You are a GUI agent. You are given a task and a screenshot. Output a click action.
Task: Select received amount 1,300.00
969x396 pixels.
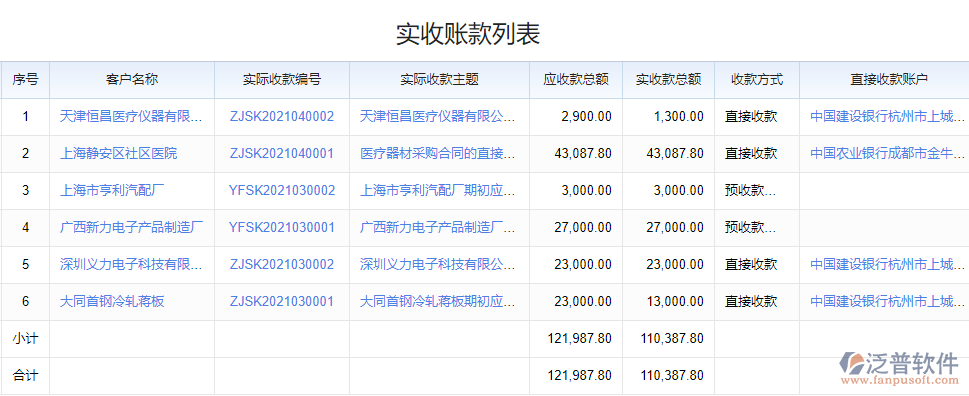click(679, 116)
